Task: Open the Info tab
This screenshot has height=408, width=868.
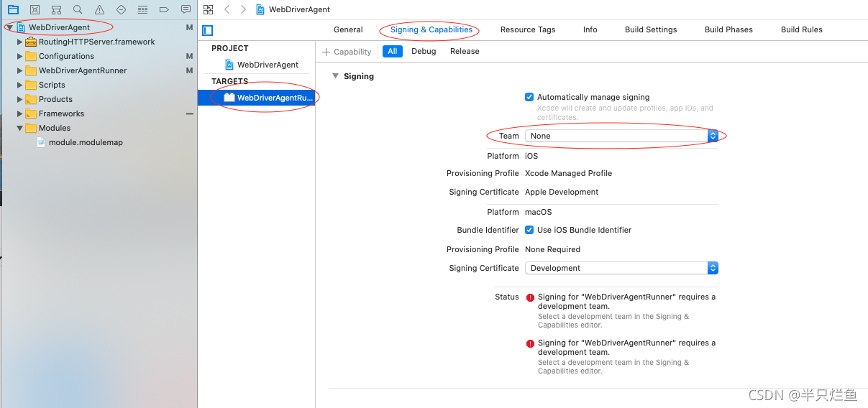Action: click(x=590, y=29)
